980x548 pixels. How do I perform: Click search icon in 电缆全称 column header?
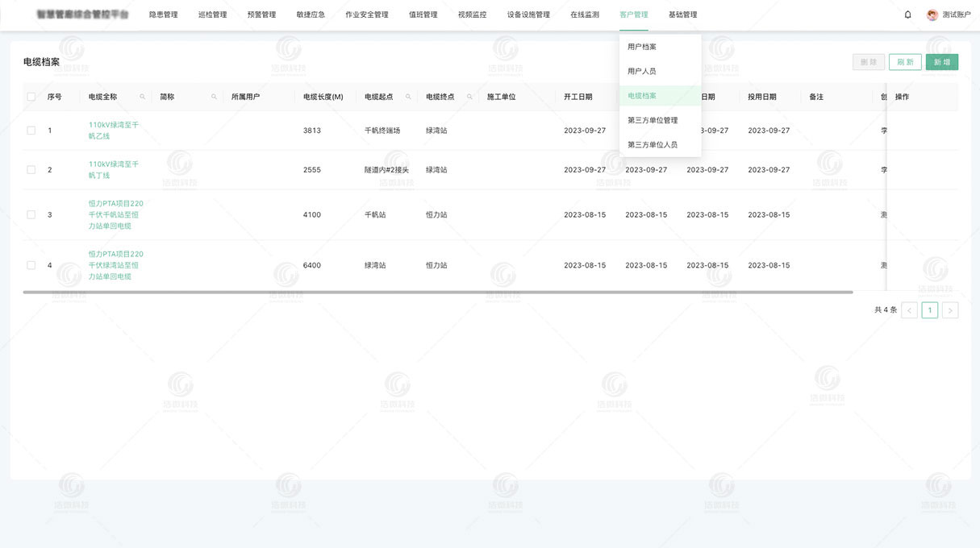143,97
